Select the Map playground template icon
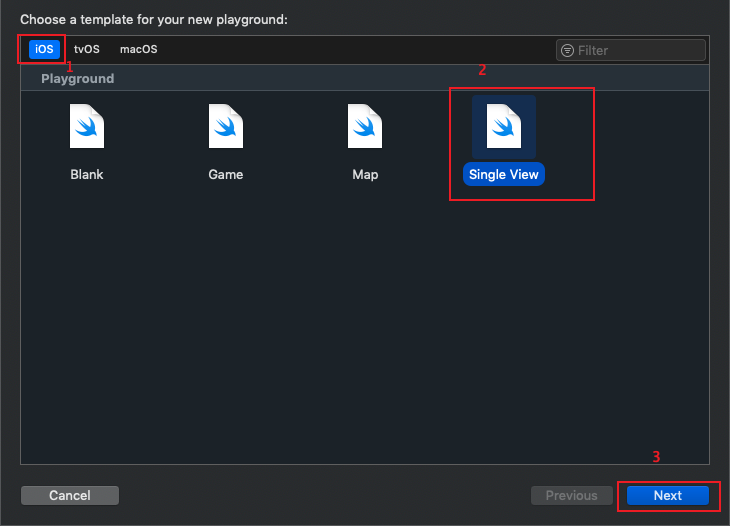Image resolution: width=730 pixels, height=526 pixels. tap(365, 126)
